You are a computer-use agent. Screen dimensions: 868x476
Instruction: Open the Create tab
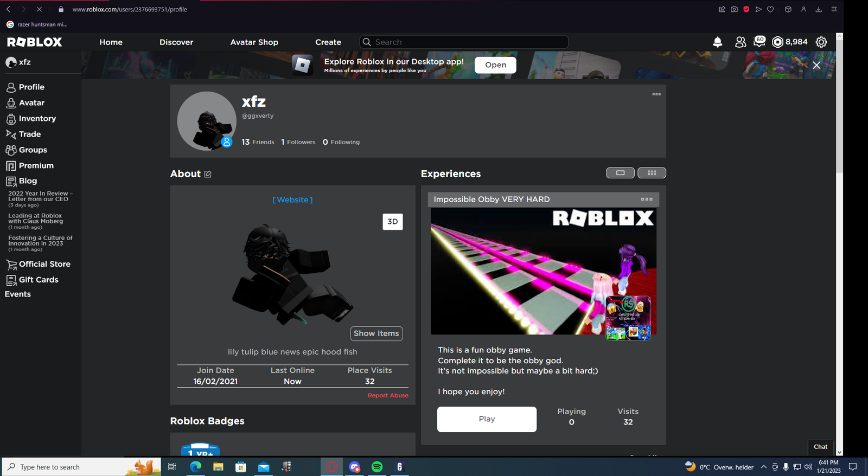click(x=328, y=42)
